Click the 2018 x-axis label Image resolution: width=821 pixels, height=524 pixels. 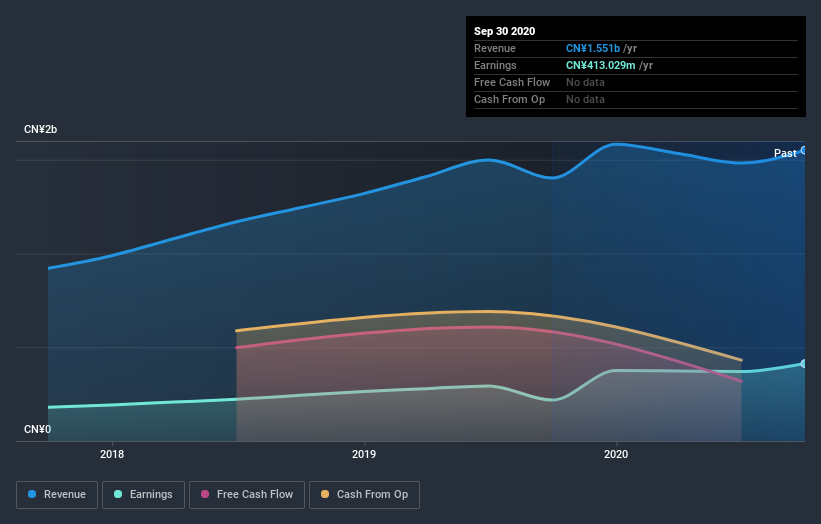[112, 454]
